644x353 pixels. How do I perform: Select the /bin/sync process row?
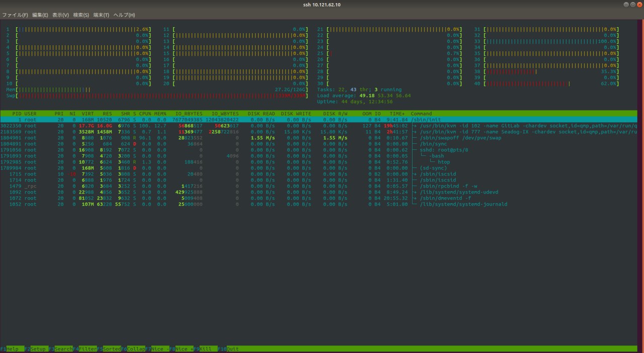pos(318,144)
